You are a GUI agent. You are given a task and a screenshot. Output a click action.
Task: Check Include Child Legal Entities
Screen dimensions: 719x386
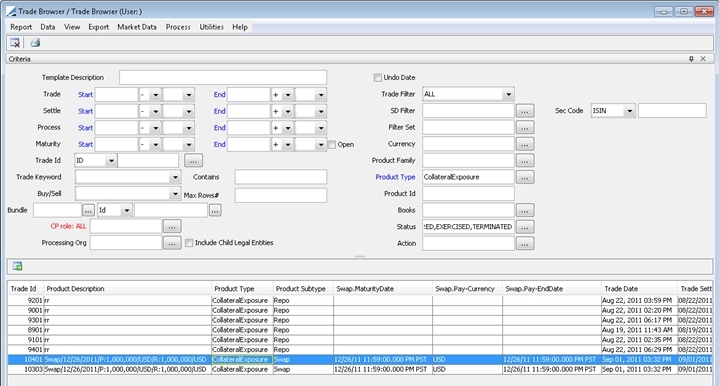click(x=189, y=243)
